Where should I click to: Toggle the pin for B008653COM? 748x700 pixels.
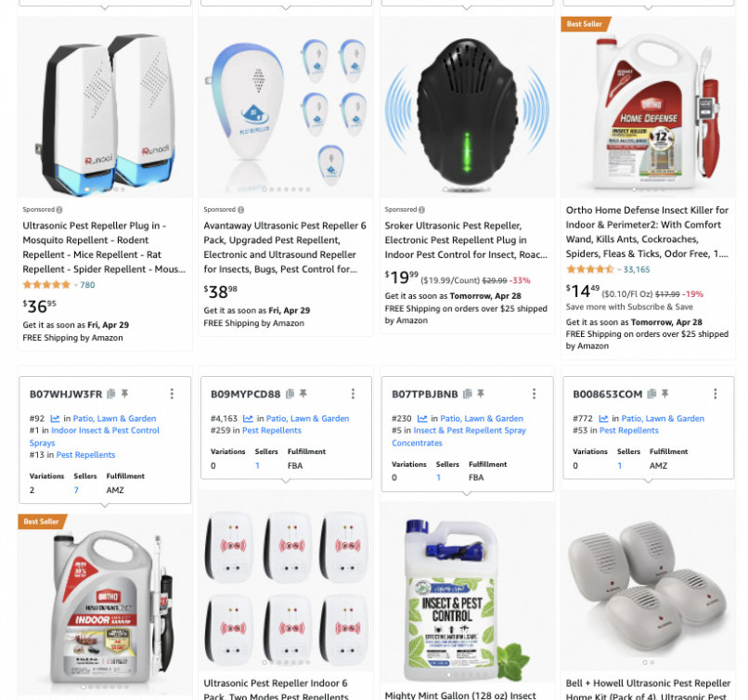(x=665, y=394)
